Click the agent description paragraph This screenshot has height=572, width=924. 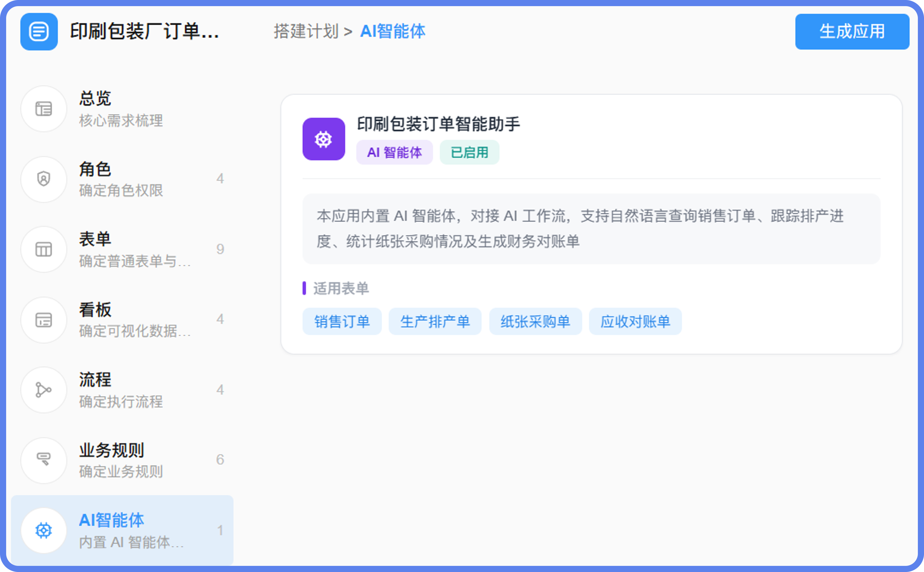591,229
